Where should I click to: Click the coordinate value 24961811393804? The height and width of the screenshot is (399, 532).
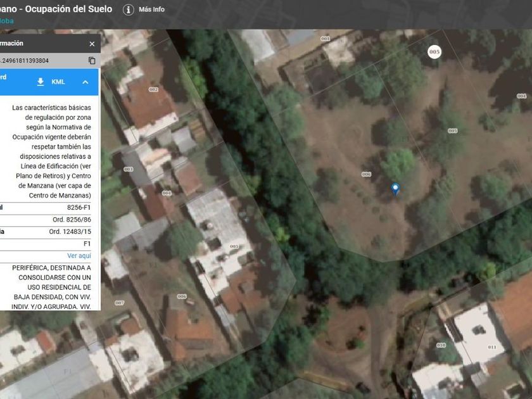pos(25,61)
